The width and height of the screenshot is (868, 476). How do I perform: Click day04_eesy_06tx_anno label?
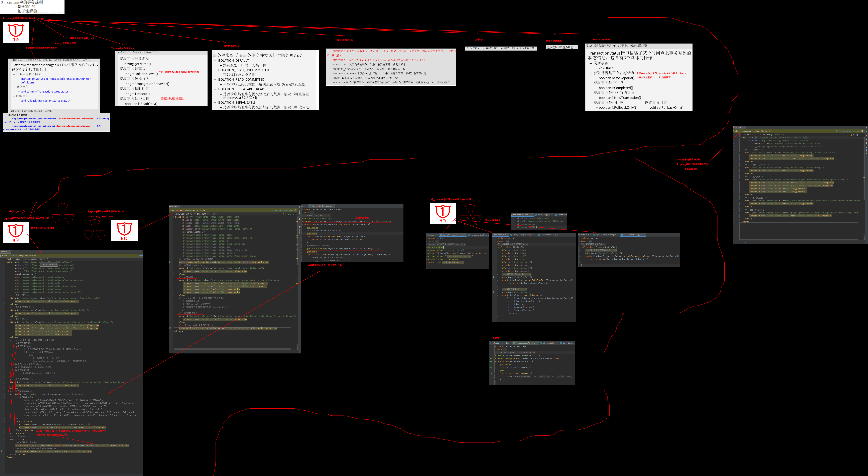[100, 217]
